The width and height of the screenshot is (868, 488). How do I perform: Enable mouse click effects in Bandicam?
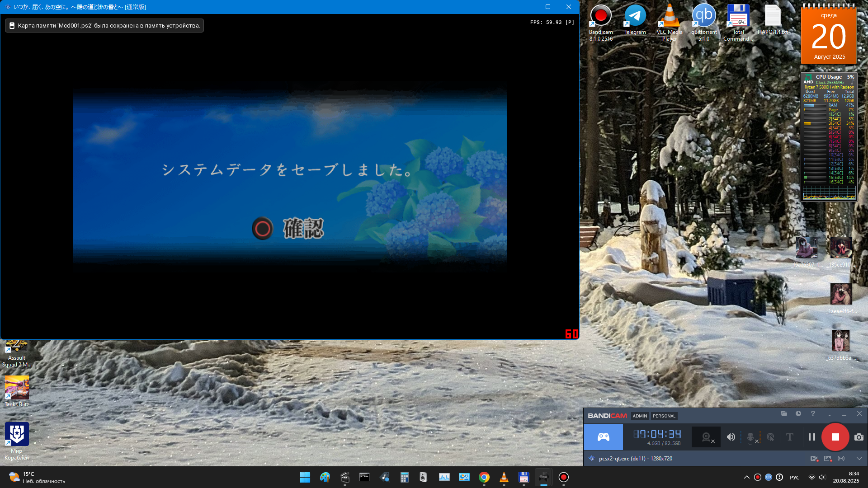pos(770,437)
